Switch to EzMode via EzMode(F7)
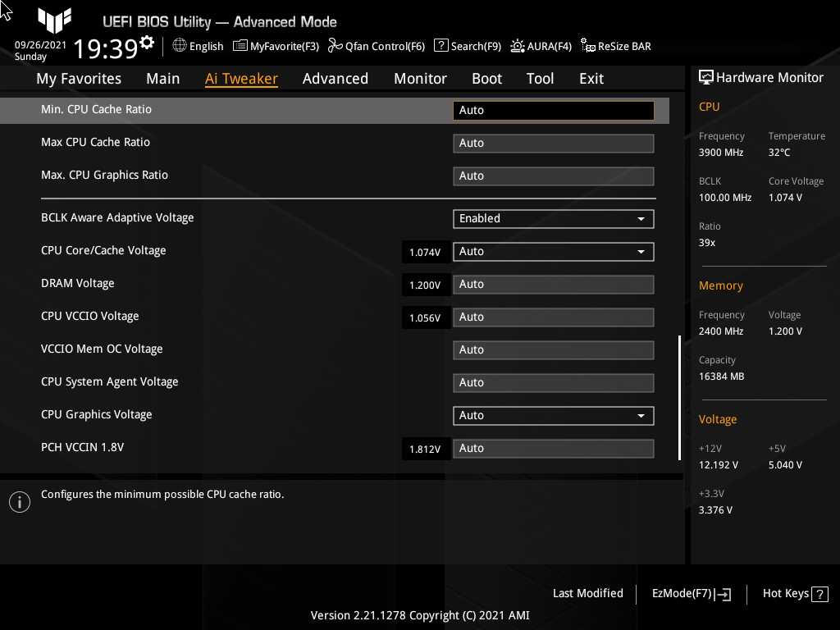The width and height of the screenshot is (840, 630). pos(690,593)
